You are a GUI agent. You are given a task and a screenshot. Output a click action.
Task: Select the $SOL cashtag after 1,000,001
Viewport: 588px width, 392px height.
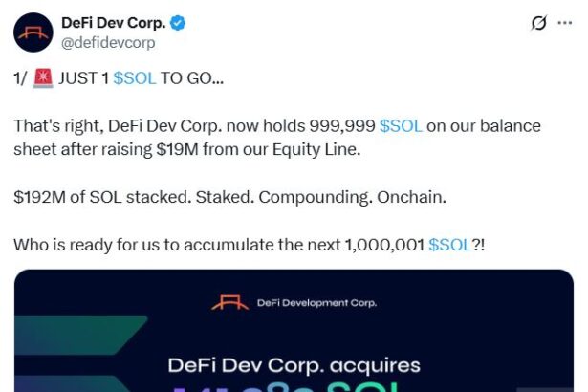point(449,245)
